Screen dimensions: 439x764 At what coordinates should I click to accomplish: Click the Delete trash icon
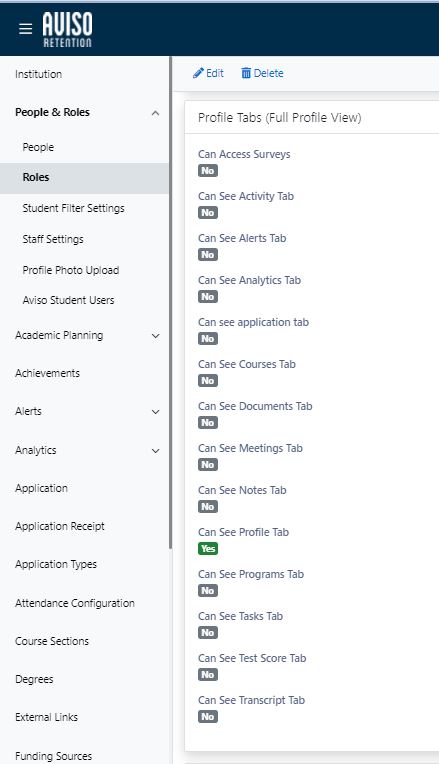pyautogui.click(x=246, y=73)
